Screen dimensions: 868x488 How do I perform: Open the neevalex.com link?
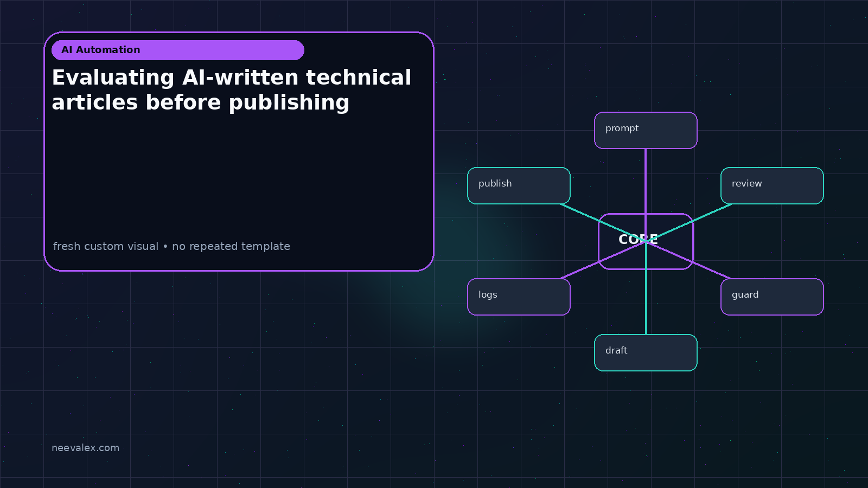pos(85,448)
